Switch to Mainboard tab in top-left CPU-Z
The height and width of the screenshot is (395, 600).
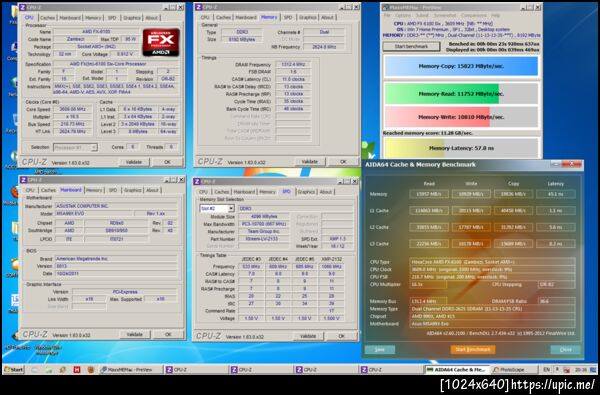(70, 18)
